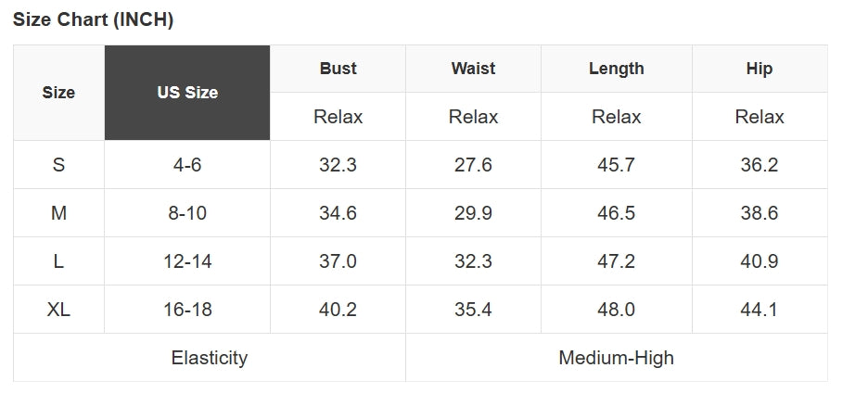The image size is (868, 406).
Task: Click the US size 16-18 cell
Action: (187, 310)
